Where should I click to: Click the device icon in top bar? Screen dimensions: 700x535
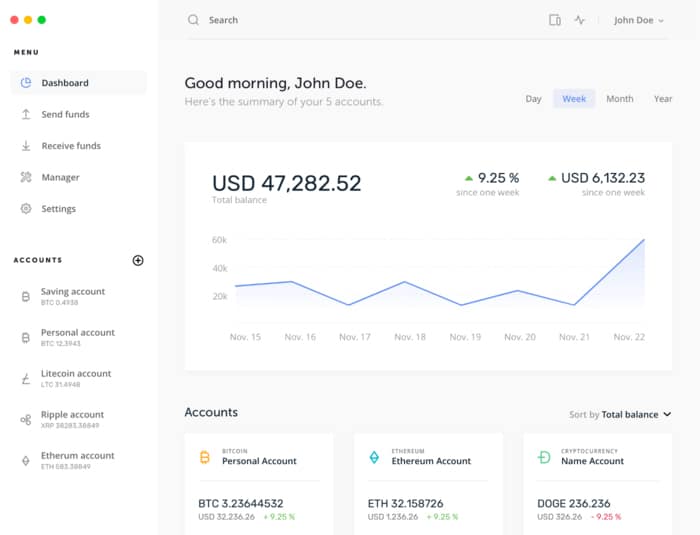coord(555,20)
